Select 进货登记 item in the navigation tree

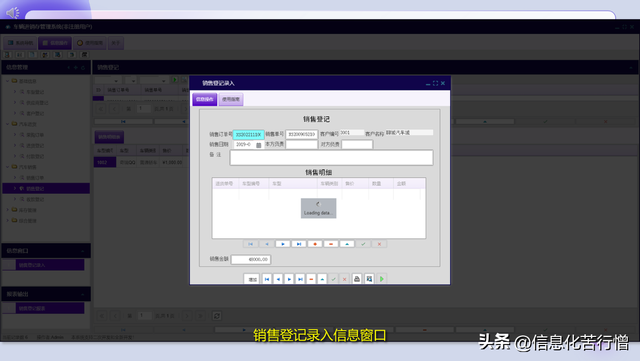point(35,145)
